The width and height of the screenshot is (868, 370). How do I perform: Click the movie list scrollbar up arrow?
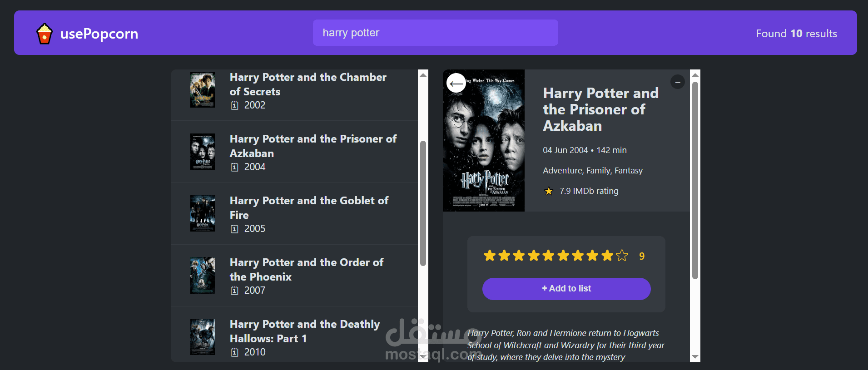423,74
